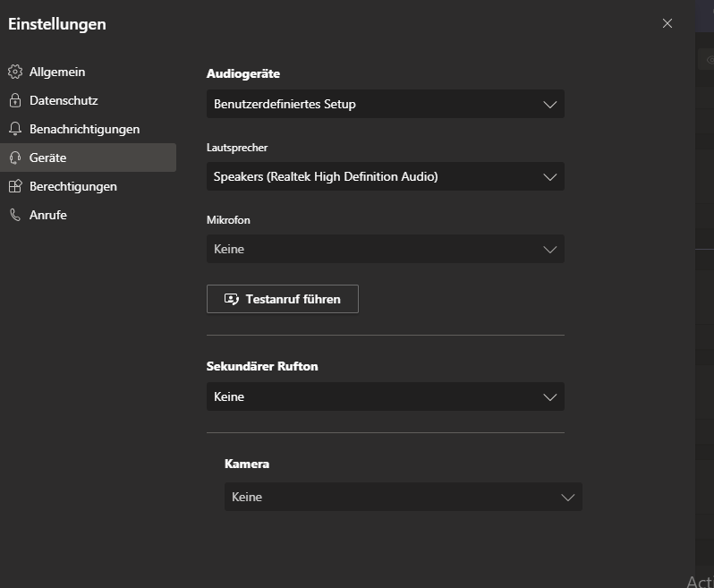The width and height of the screenshot is (714, 588).
Task: Switch to Berechtigungen settings
Action: coord(88,186)
